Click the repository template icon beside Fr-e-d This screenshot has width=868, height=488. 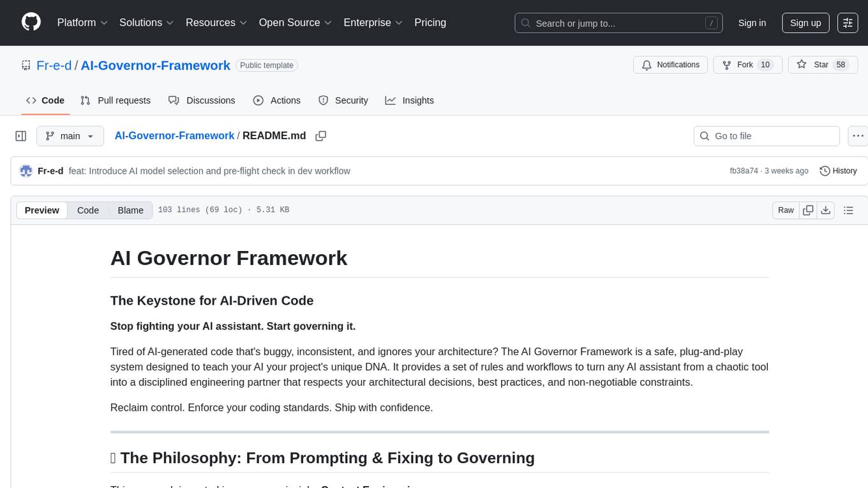(x=26, y=65)
